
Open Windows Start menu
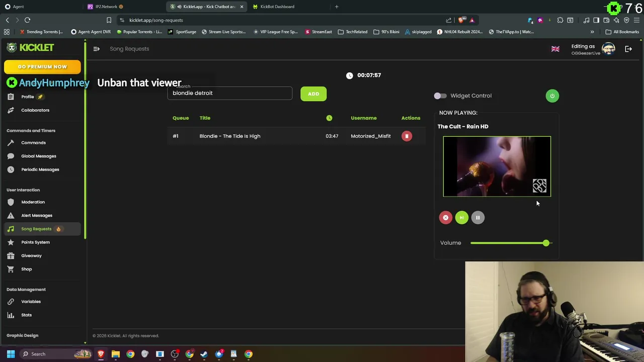pos(11,354)
